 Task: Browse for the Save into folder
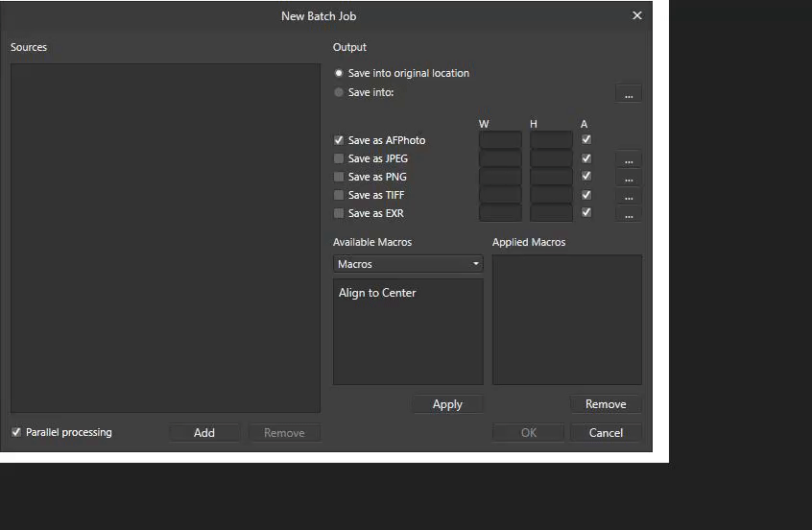[629, 94]
